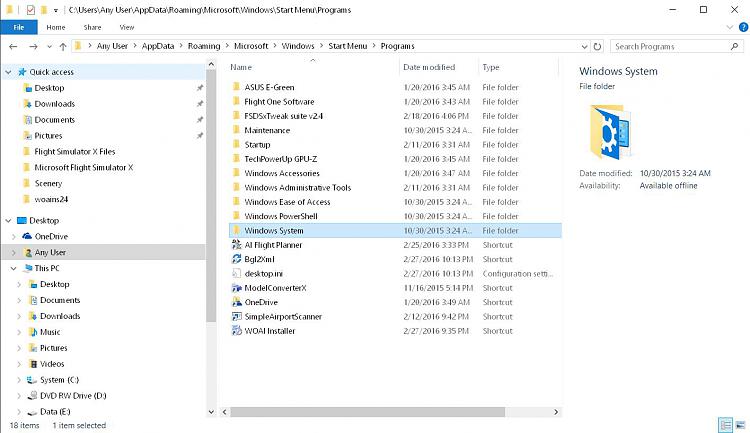Unpin Desktop from Quick access pin icon
This screenshot has width=750, height=433.
(x=200, y=88)
